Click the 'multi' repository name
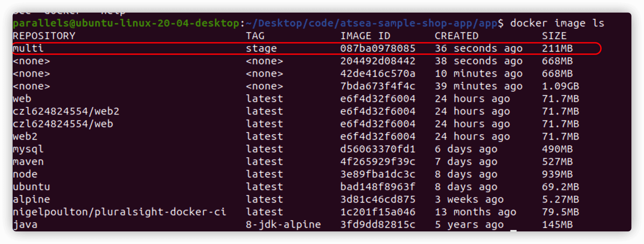Viewport: 644px width, 244px height. click(x=28, y=48)
